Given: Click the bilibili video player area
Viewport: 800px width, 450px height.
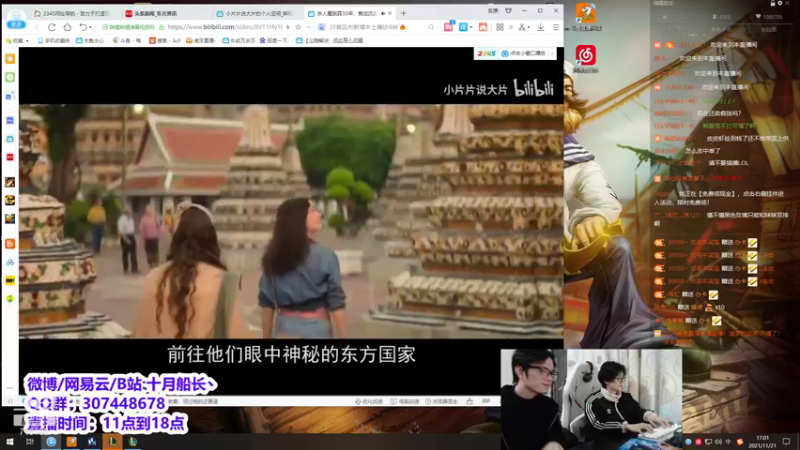Looking at the screenshot, I should tap(291, 221).
